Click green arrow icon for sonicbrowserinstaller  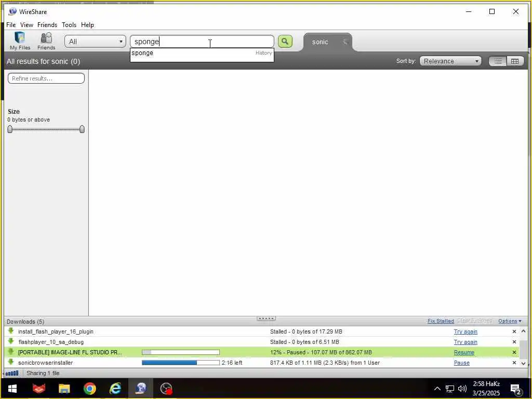11,362
